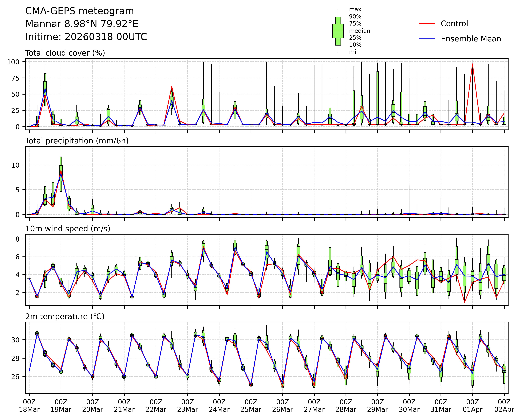Screen dimensions: 521x420
Task: Click the 'Total precipitation (mm/6h)' panel title
Action: pos(77,141)
